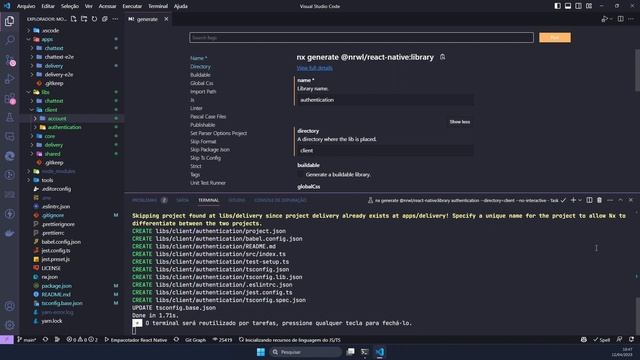Click the directory field containing client
This screenshot has width=640, height=360.
tap(385, 151)
